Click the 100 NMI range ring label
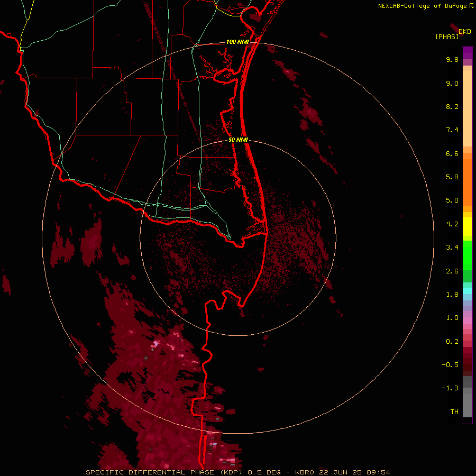476x476 pixels. pyautogui.click(x=237, y=42)
